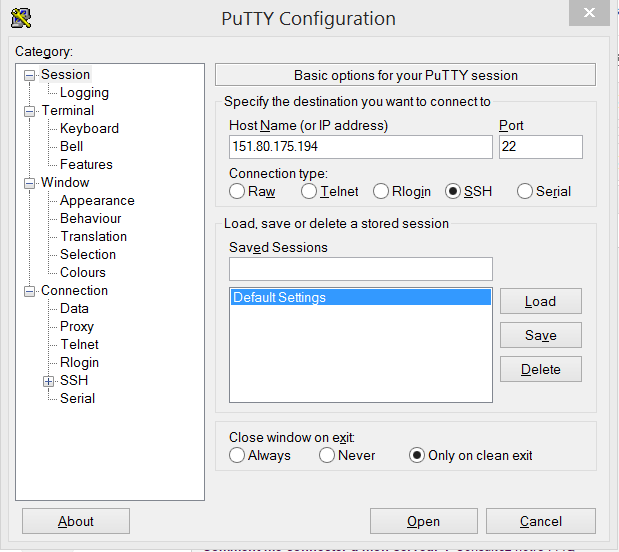Open the Data category

[74, 309]
